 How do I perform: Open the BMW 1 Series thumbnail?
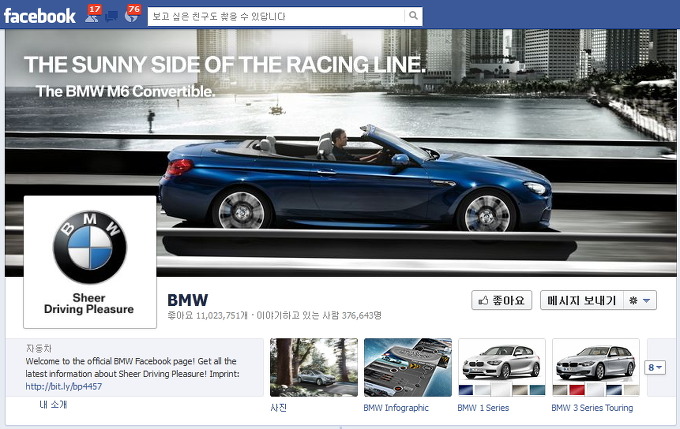501,367
